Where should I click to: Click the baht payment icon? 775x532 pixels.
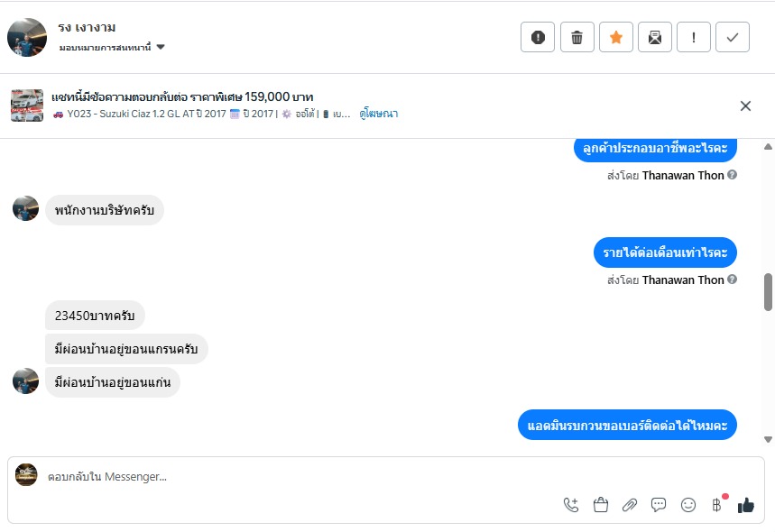tap(717, 505)
